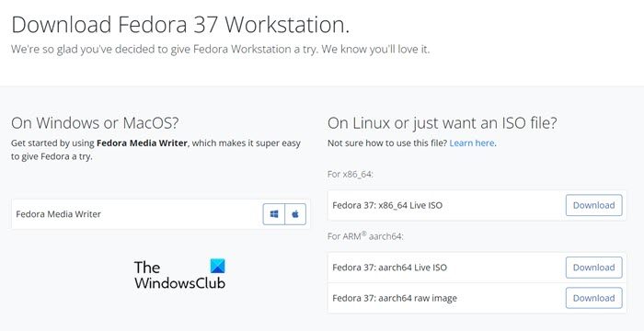Download the Fedora 37 aarch64 Live ISO
Viewport: 644px width, 331px height.
594,268
